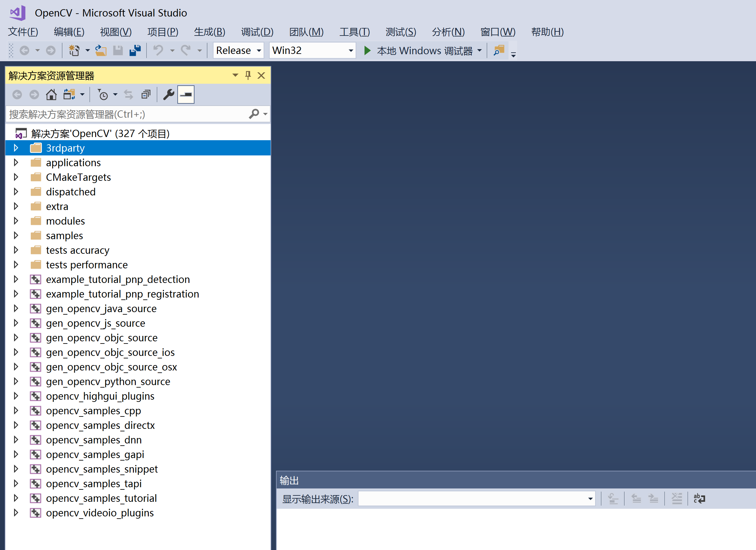Click the Switch Views icon in Solution Explorer
The image size is (756, 550).
point(69,95)
